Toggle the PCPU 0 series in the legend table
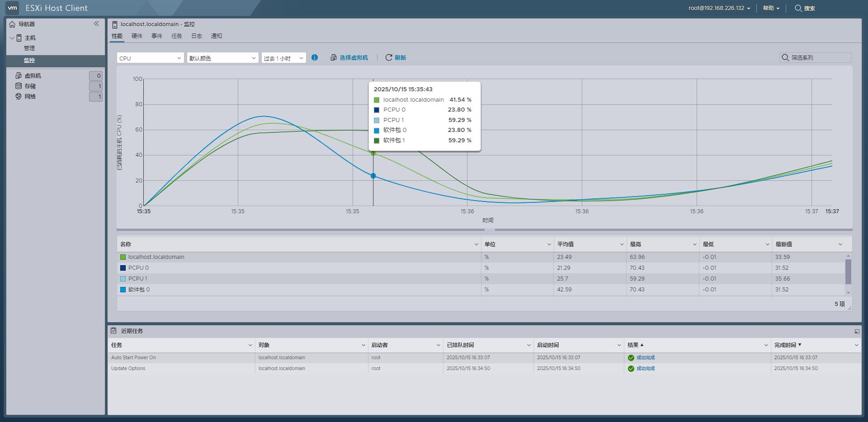Image resolution: width=868 pixels, height=422 pixels. click(x=138, y=267)
